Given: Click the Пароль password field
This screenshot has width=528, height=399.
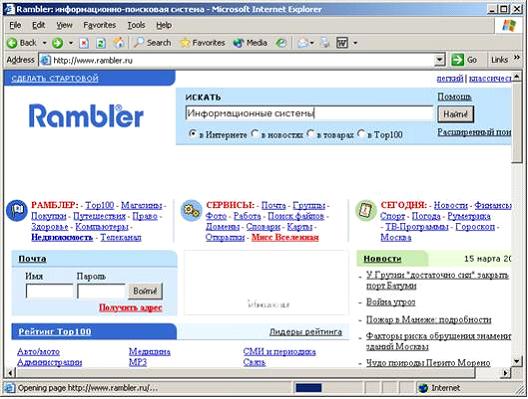Looking at the screenshot, I should click(x=101, y=291).
